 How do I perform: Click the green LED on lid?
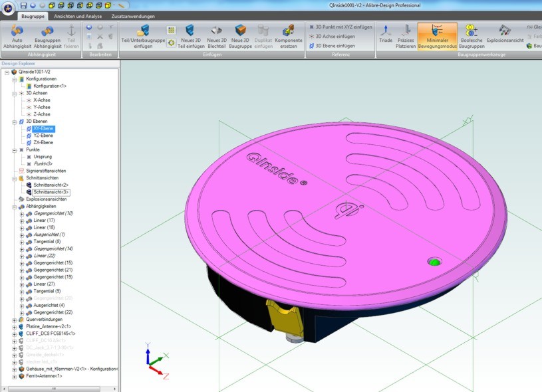coord(434,262)
